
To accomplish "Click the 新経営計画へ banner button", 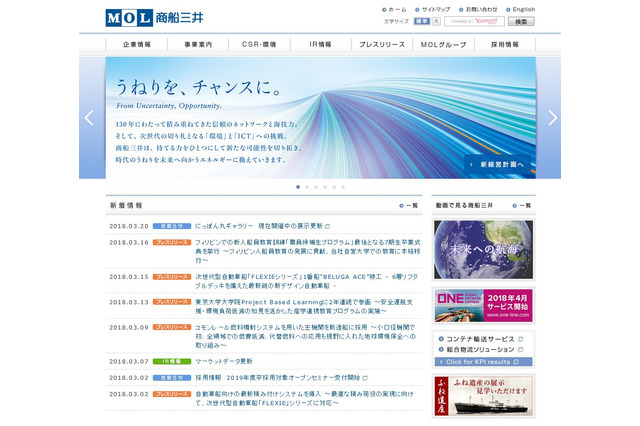I will pyautogui.click(x=497, y=164).
